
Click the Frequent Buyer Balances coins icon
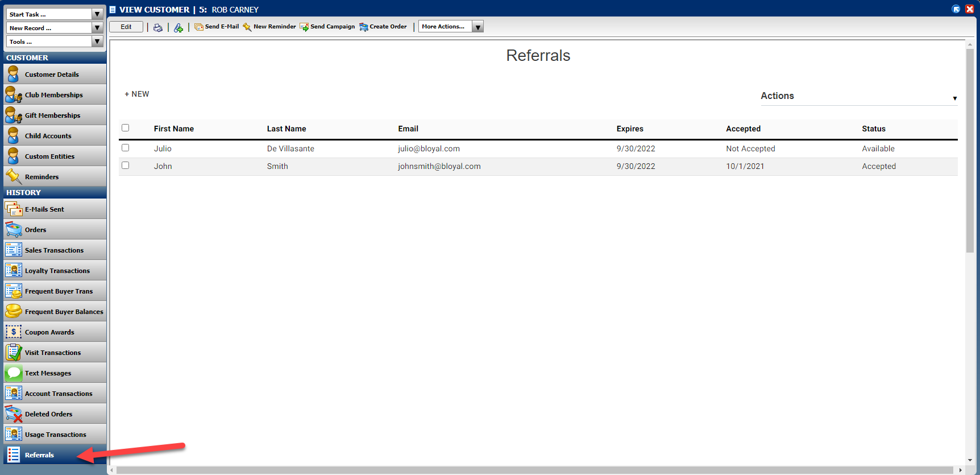tap(13, 311)
